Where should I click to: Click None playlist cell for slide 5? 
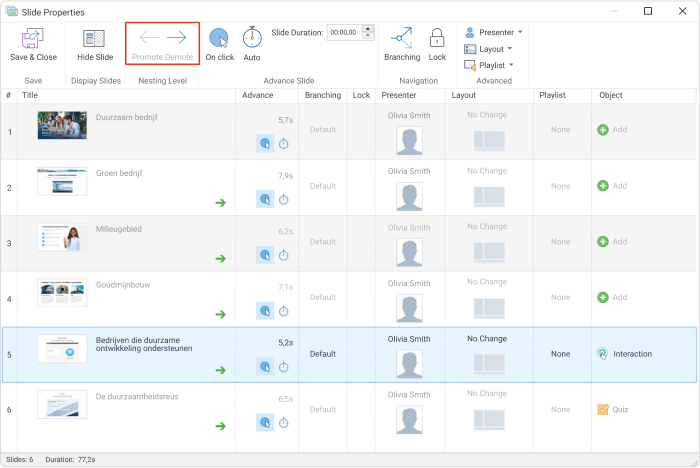tap(560, 354)
